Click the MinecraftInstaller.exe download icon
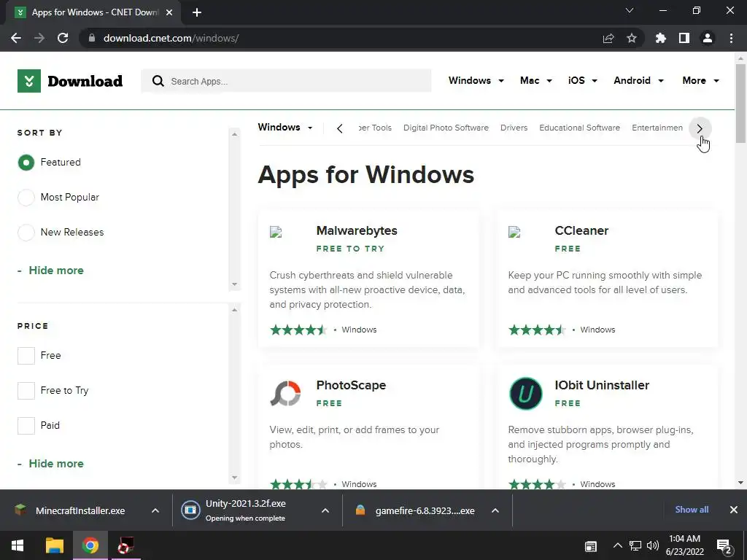Viewport: 747px width, 560px height. 20,510
